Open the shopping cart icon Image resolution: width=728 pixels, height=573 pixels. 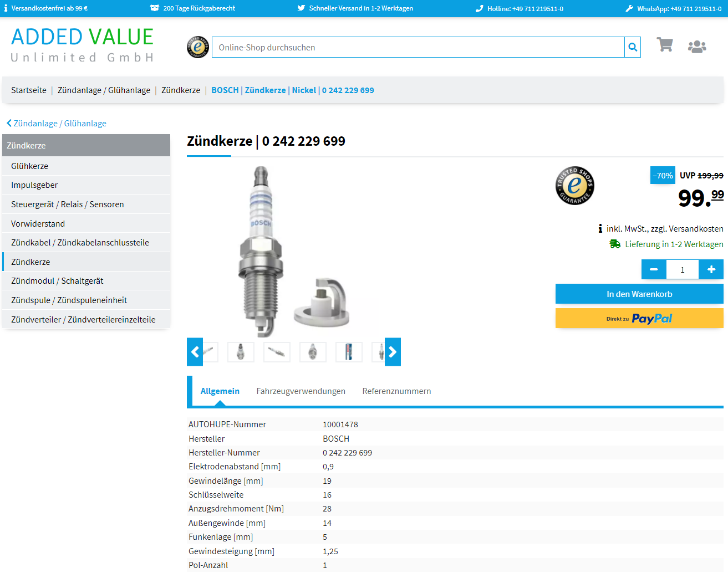(665, 45)
